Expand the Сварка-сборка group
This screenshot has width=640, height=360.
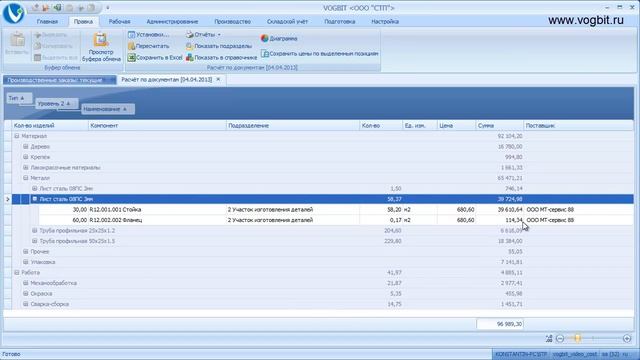click(26, 304)
